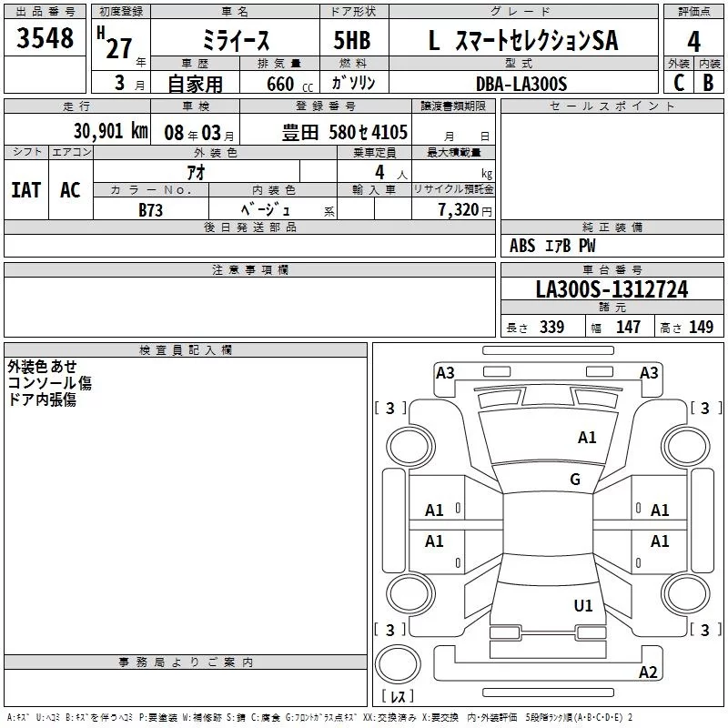This screenshot has height=728, width=728.
Task: Select the overall evaluation score 4
Action: click(x=693, y=42)
